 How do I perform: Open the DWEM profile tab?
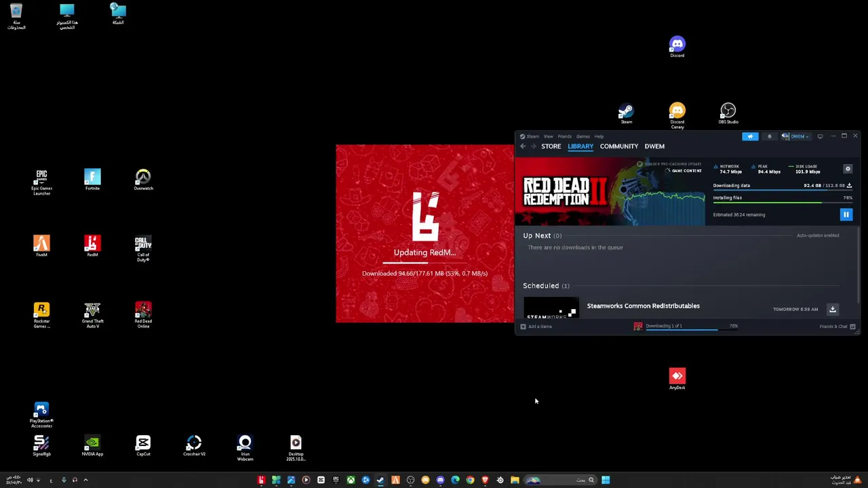[x=654, y=146]
